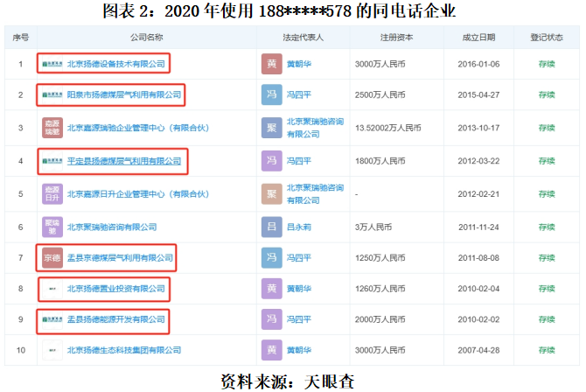
Task: Click the logo icon of 阳泉市扬德煤层气利用有限公司
Action: coord(52,94)
